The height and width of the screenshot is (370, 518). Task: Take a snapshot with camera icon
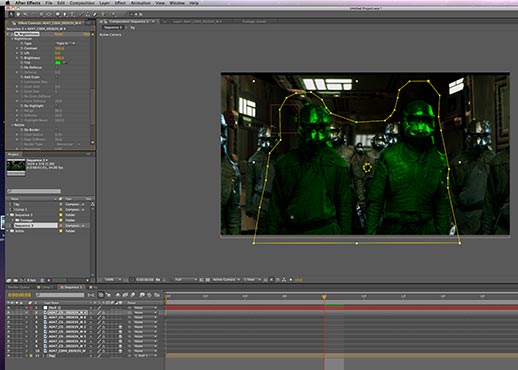tap(158, 279)
